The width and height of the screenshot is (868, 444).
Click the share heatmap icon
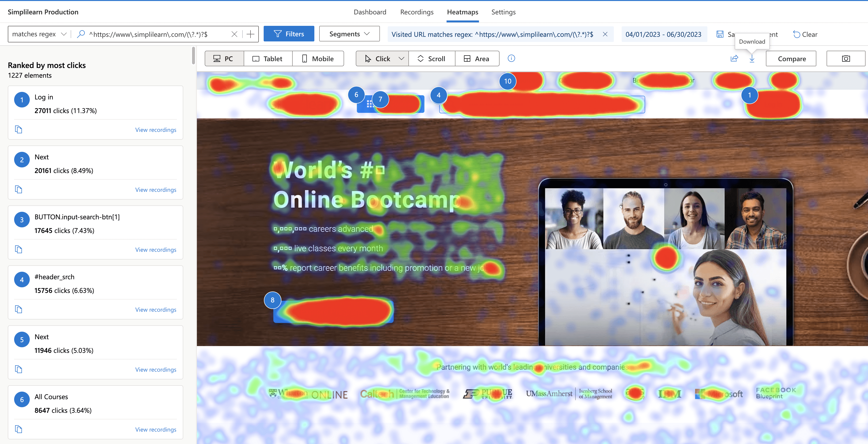(x=734, y=58)
